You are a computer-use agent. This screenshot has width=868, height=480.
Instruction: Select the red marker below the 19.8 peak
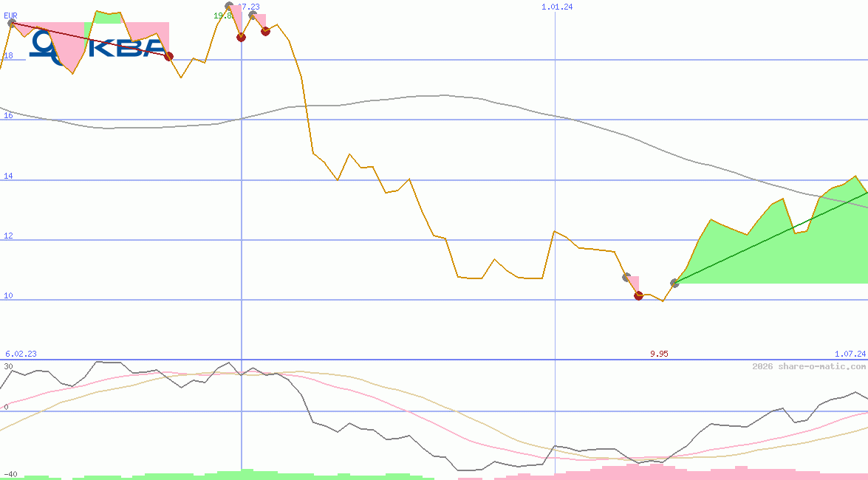click(241, 37)
